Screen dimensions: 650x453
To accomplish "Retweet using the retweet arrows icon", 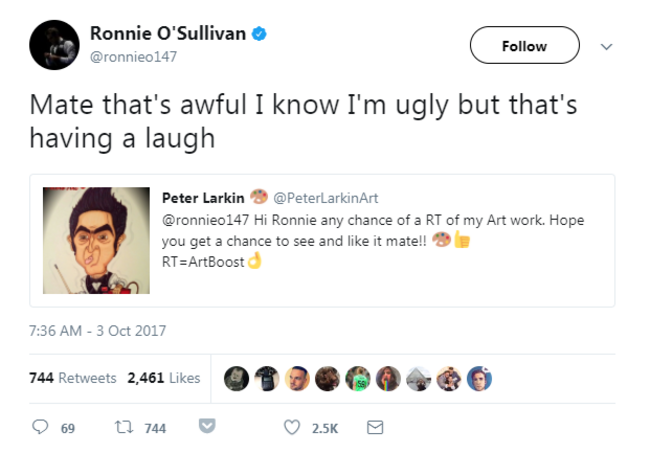I will (x=126, y=428).
